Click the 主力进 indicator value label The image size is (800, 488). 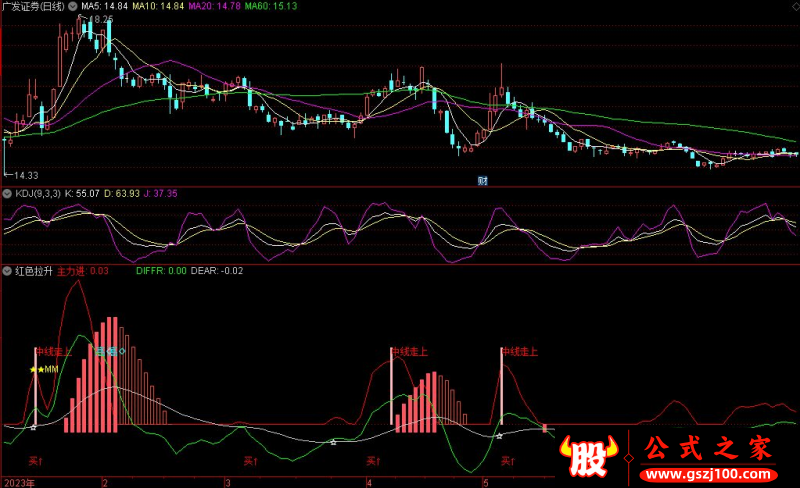click(x=83, y=270)
